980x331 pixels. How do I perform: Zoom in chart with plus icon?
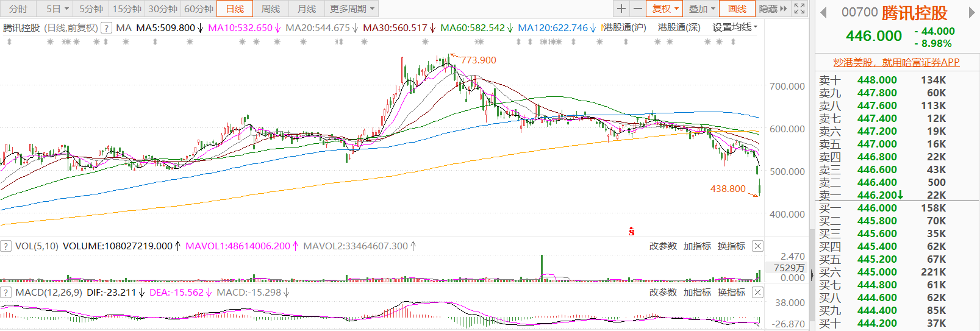[x=621, y=9]
